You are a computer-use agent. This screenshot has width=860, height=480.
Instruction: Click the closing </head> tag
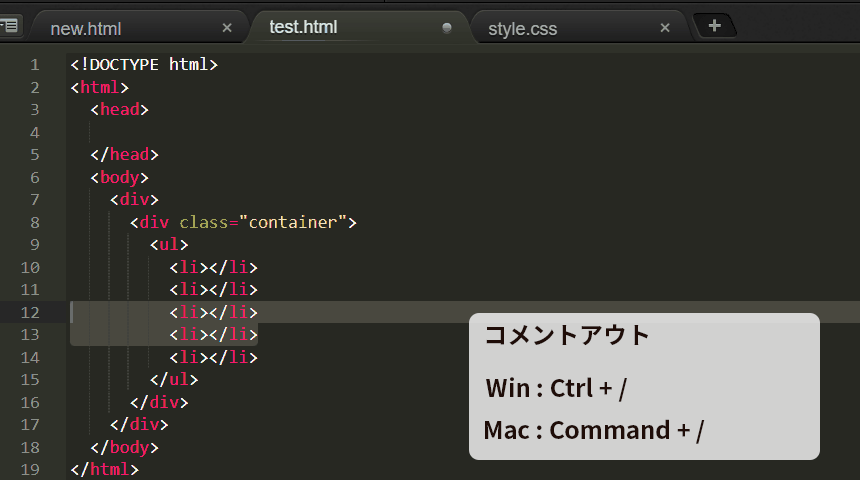(x=125, y=155)
